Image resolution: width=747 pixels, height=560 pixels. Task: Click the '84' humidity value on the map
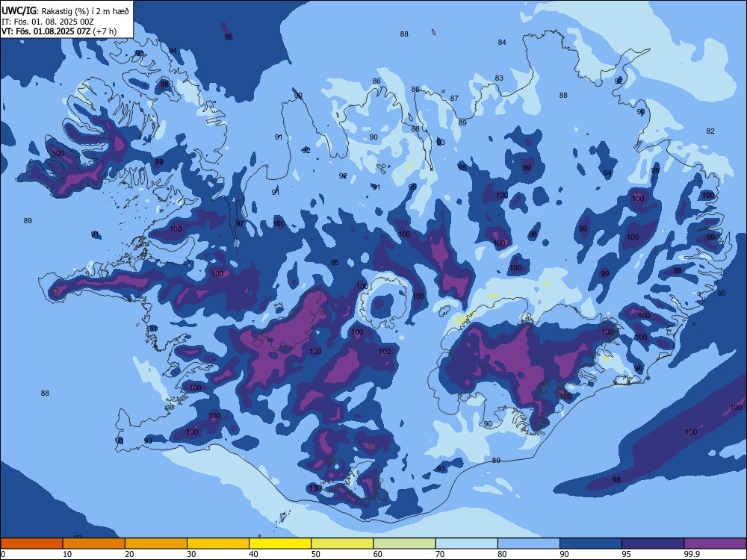click(x=502, y=43)
